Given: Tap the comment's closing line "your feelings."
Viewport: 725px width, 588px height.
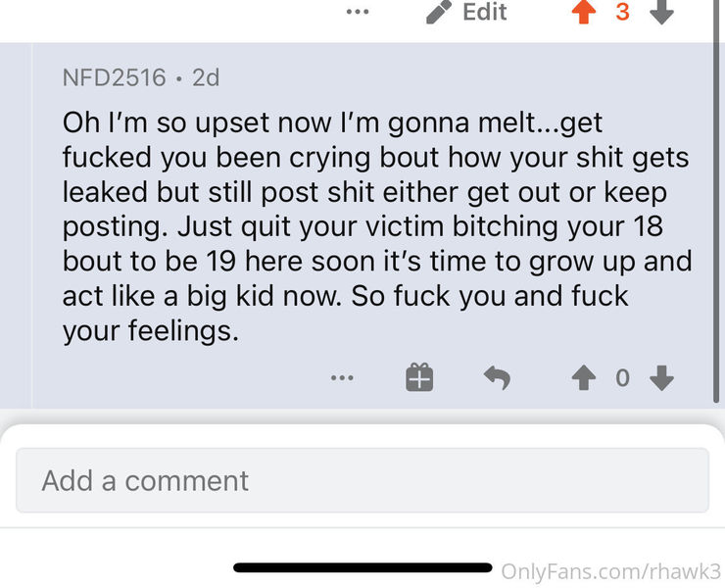Looking at the screenshot, I should point(150,331).
